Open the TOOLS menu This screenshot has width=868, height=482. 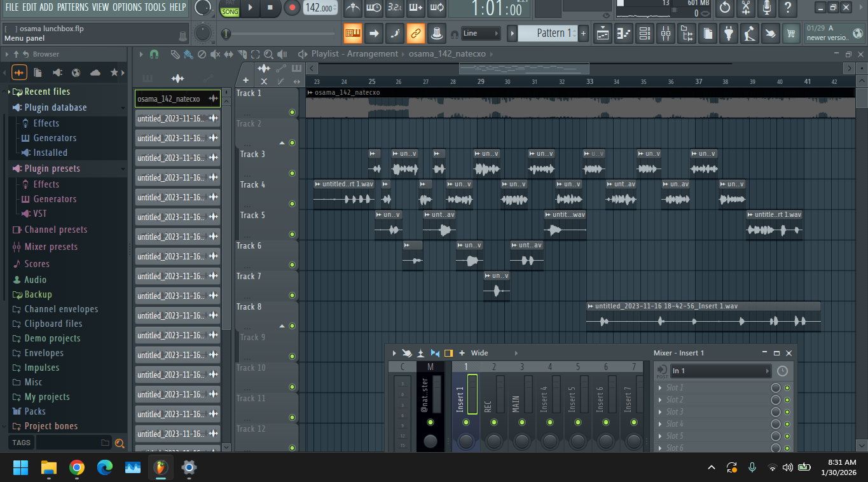[x=155, y=7]
